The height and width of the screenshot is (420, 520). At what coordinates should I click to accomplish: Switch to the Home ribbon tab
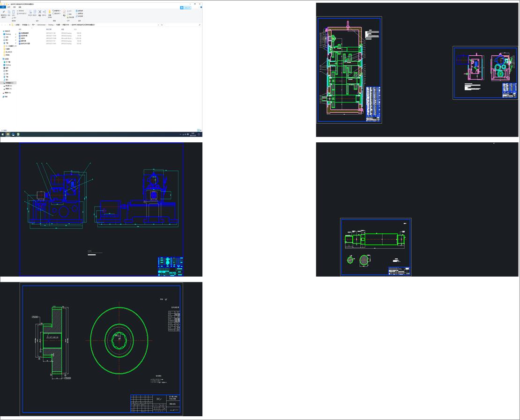pos(8,7)
